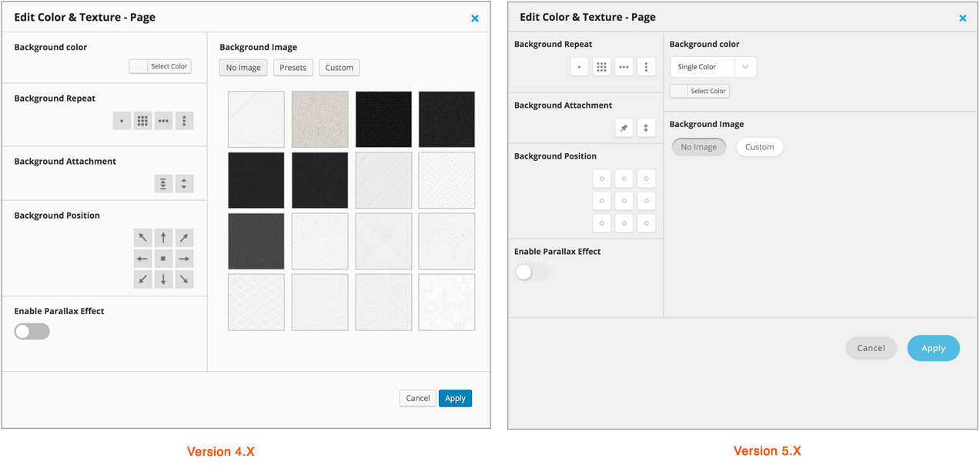The width and height of the screenshot is (980, 465).
Task: Select no-repeat icon in Version 4.X dialog
Action: point(122,121)
